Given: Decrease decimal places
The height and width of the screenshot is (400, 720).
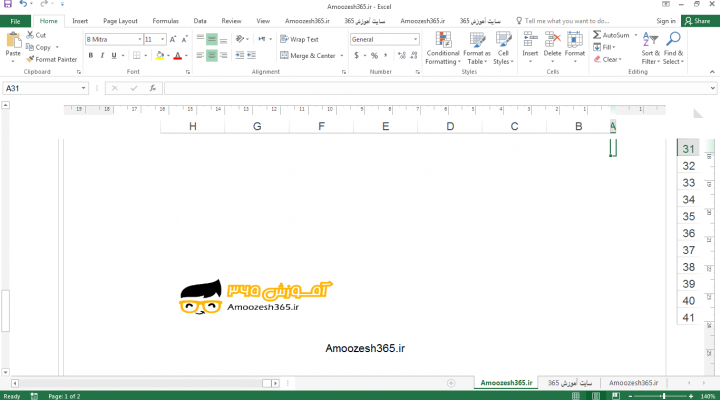Looking at the screenshot, I should [413, 56].
